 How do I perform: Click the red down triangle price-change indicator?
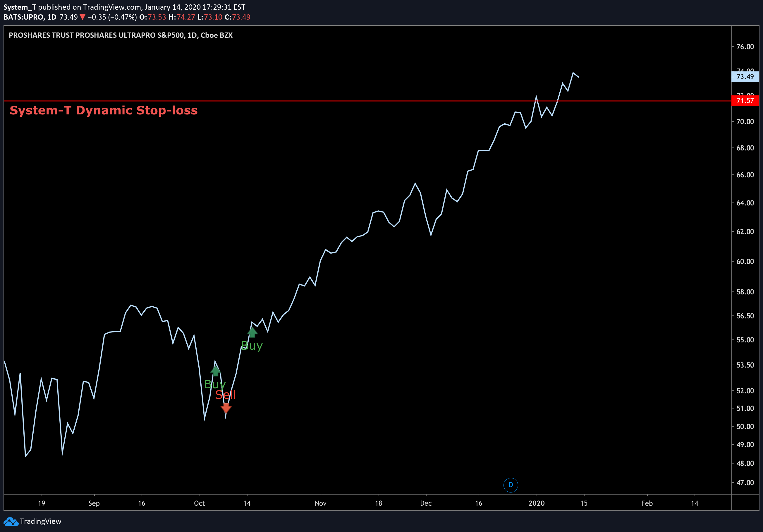point(83,17)
